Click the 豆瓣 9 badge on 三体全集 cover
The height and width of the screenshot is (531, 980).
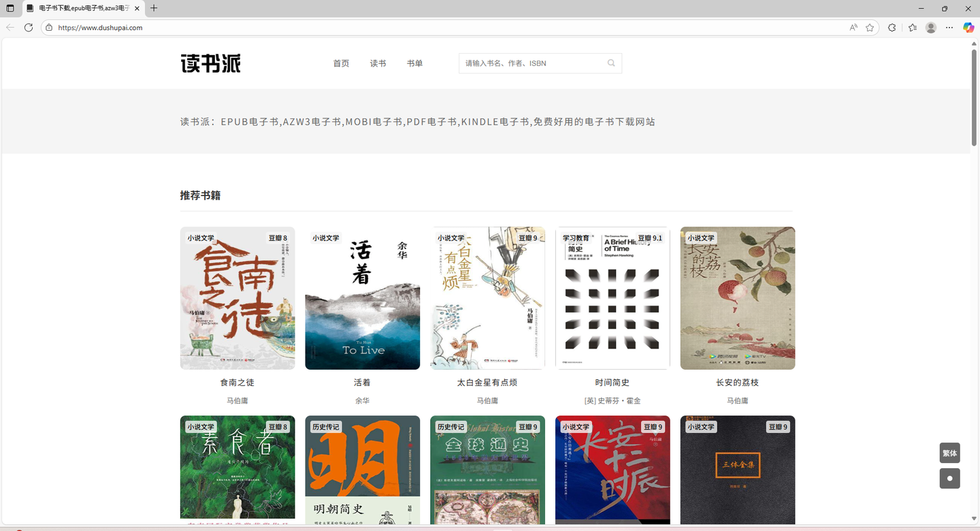click(778, 427)
